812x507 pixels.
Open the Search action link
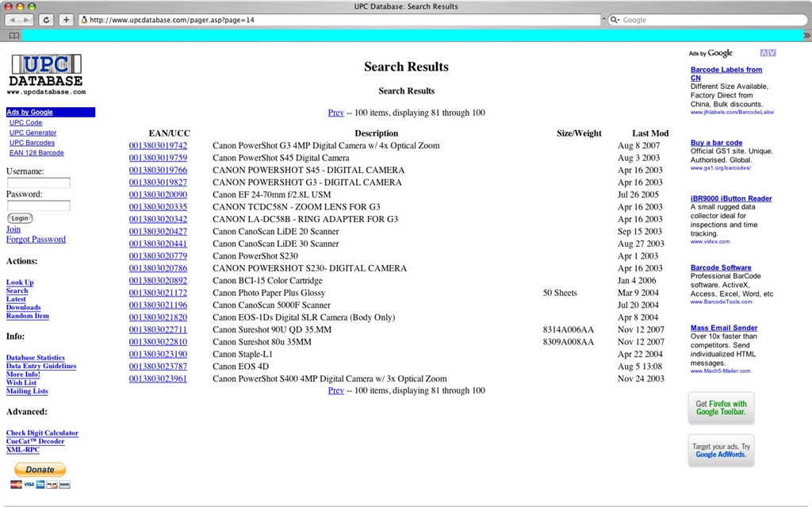pyautogui.click(x=17, y=290)
